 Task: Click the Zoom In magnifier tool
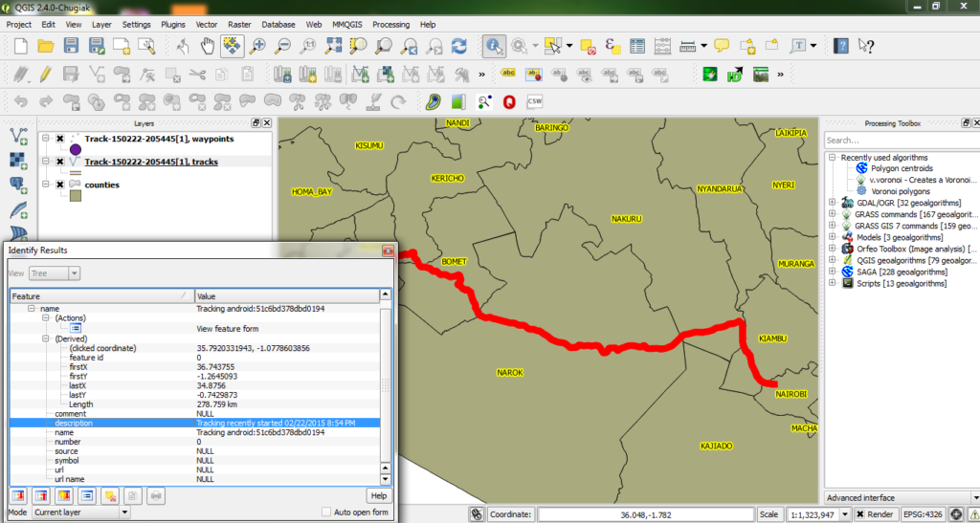(257, 45)
